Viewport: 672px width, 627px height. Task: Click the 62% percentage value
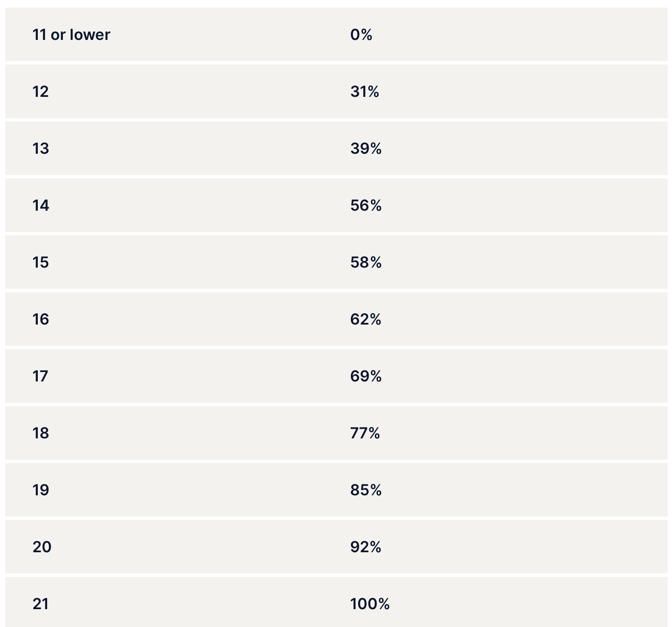point(365,319)
